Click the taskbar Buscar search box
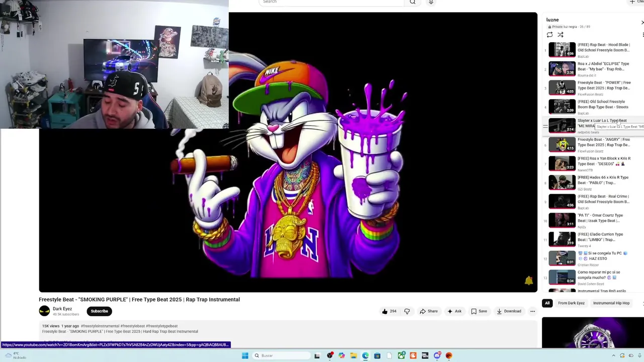 pos(281,356)
